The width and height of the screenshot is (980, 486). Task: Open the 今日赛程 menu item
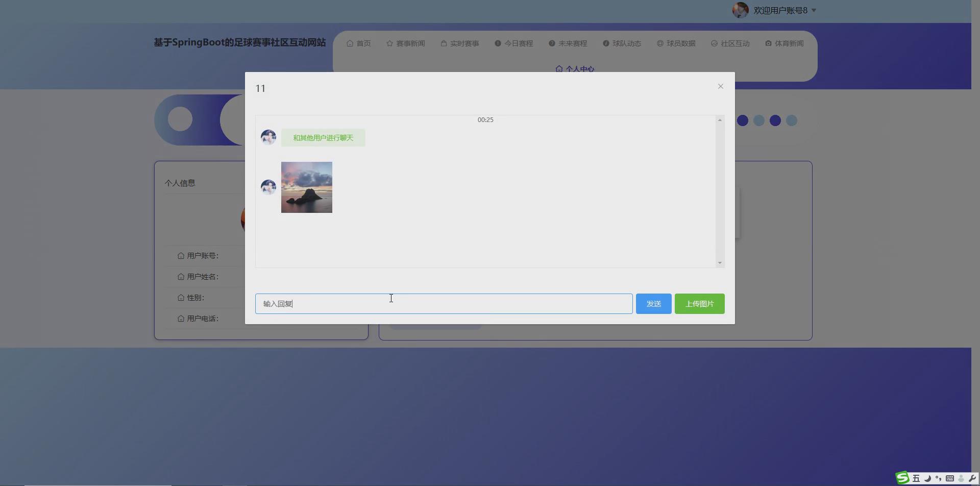click(x=513, y=43)
